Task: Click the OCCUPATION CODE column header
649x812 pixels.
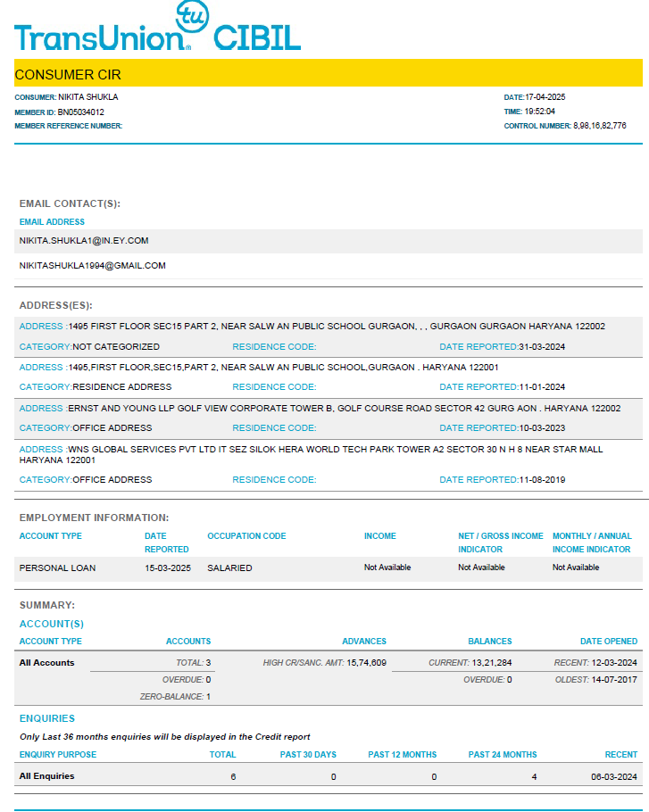Action: click(246, 536)
